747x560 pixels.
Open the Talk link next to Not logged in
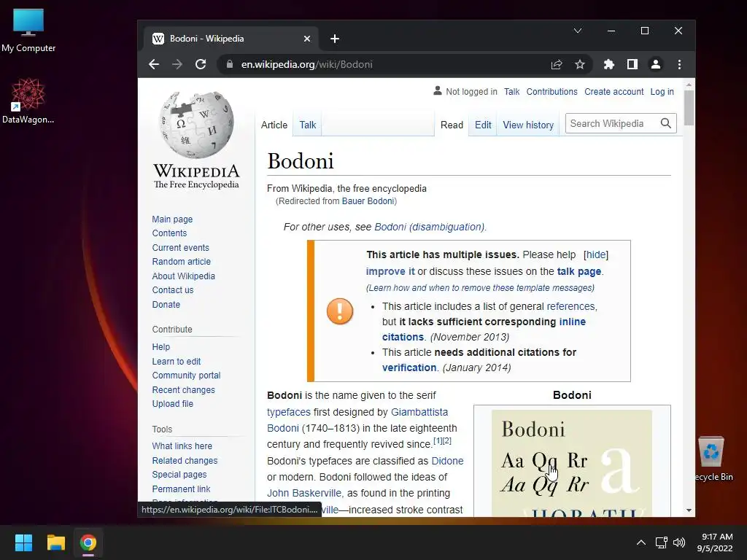[511, 91]
